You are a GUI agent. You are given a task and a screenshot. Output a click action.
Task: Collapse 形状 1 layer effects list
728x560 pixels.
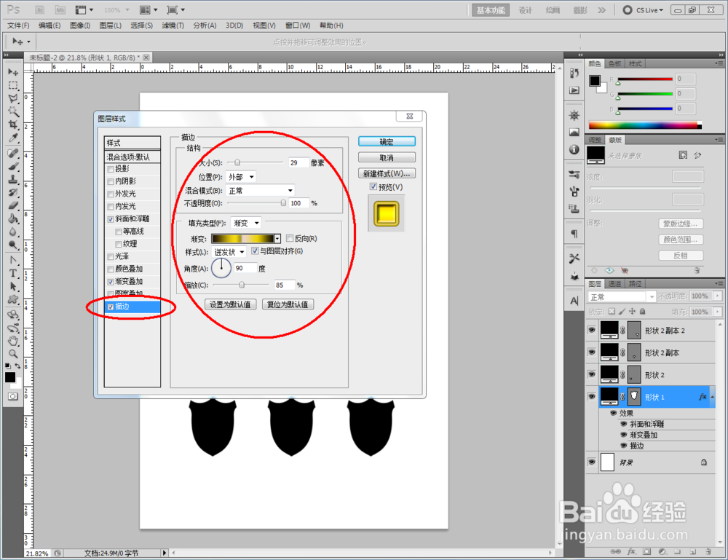pyautogui.click(x=712, y=397)
